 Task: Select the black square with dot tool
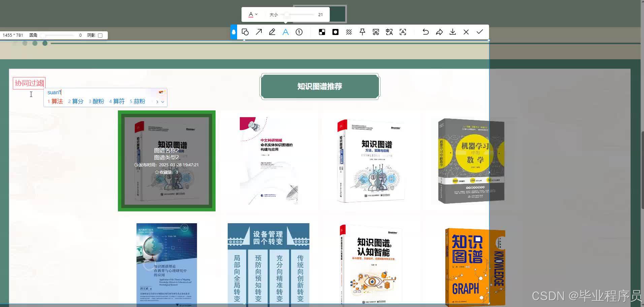(x=335, y=32)
